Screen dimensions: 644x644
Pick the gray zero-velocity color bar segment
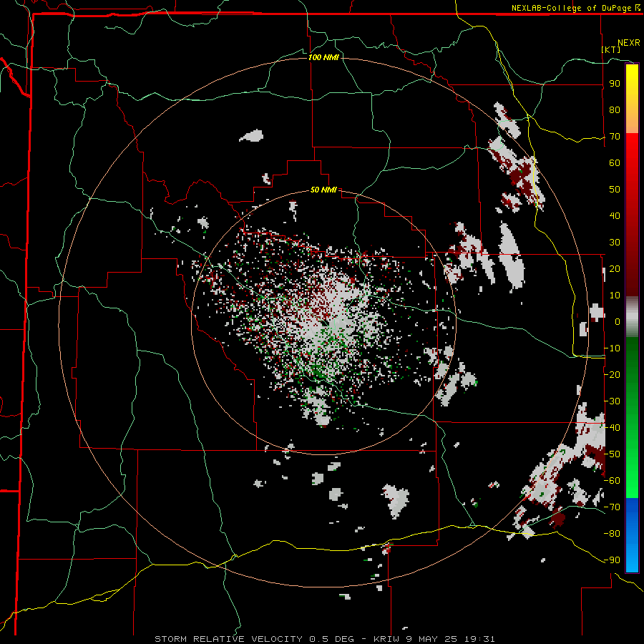click(x=632, y=316)
